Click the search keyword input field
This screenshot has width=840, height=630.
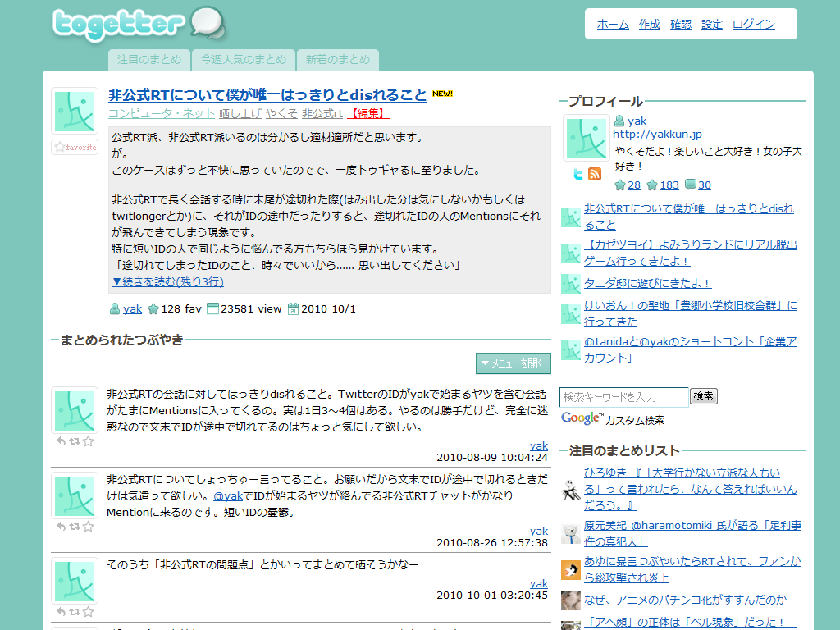tap(623, 397)
